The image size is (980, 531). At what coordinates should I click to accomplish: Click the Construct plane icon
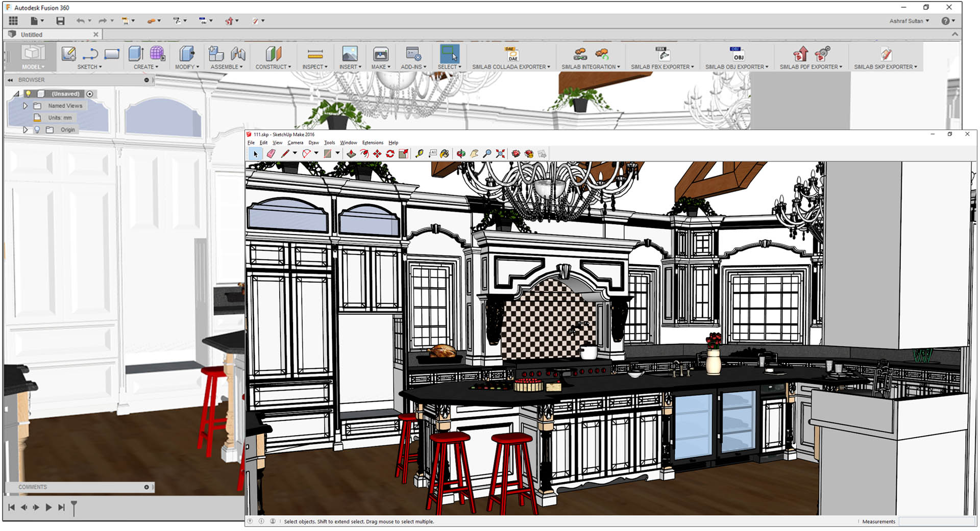(273, 54)
